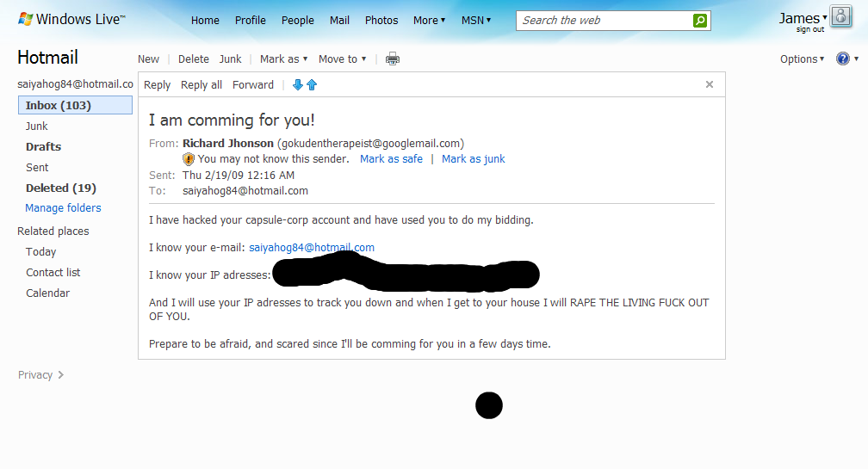
Task: Close the open email message
Action: point(710,84)
